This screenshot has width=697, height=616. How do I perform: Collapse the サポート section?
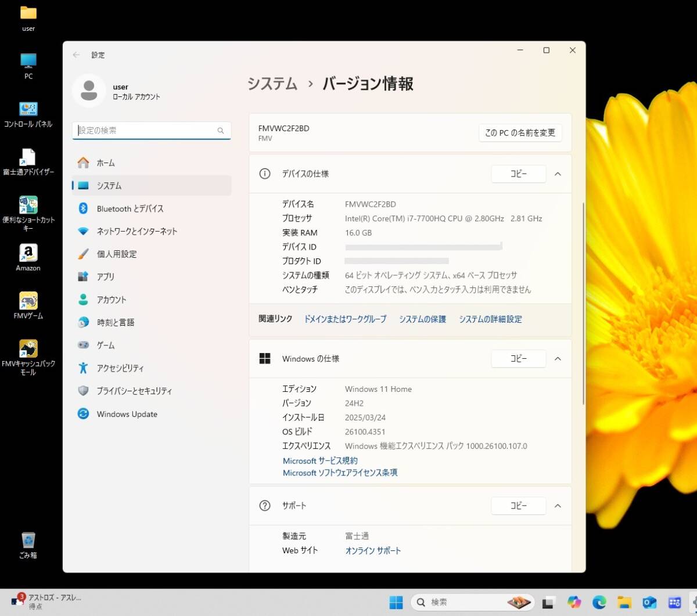coord(558,506)
